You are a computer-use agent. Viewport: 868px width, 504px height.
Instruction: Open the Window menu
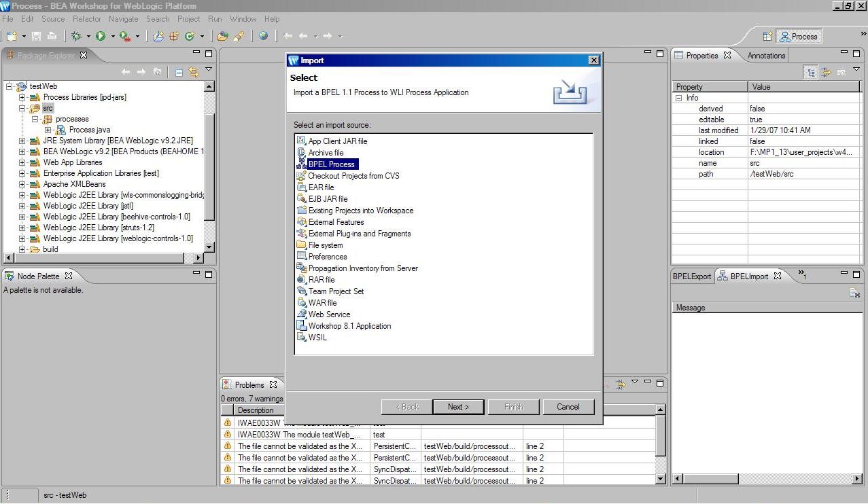point(243,19)
